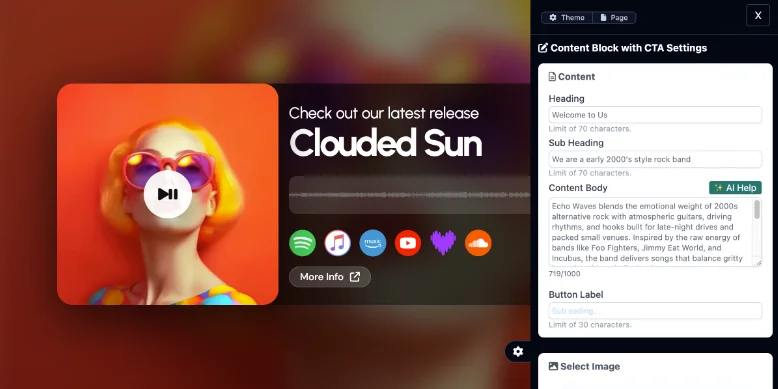
Task: Click the purple heart streaming icon
Action: 443,243
